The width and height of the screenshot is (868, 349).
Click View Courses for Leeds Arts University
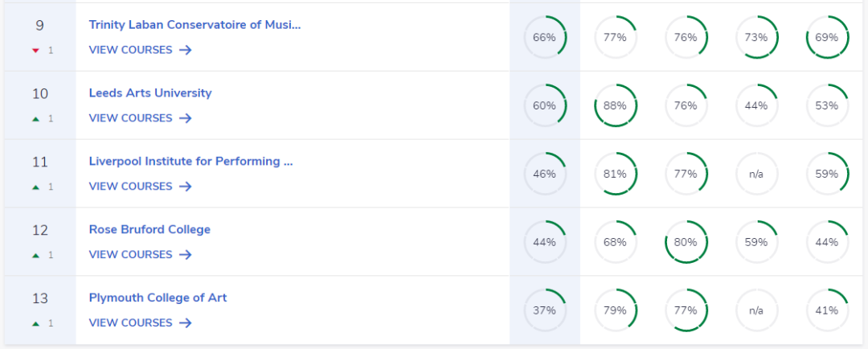point(131,118)
